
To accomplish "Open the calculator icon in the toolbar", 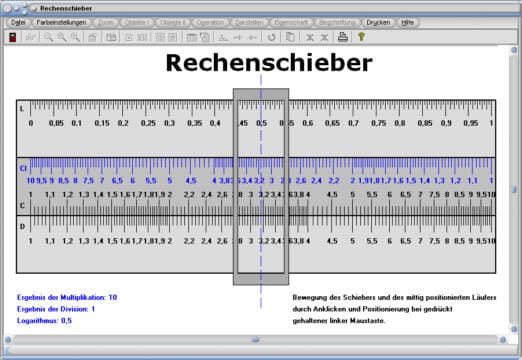I will point(13,37).
